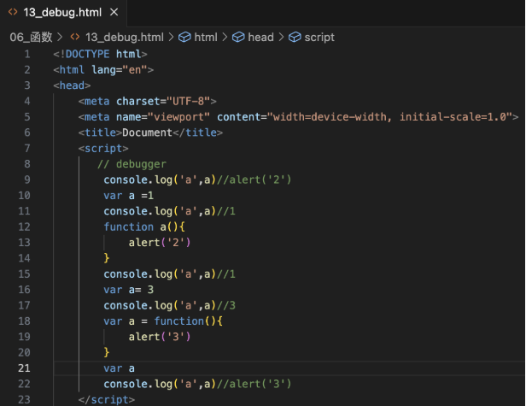Click line number 12 in gutter

[x=24, y=227]
